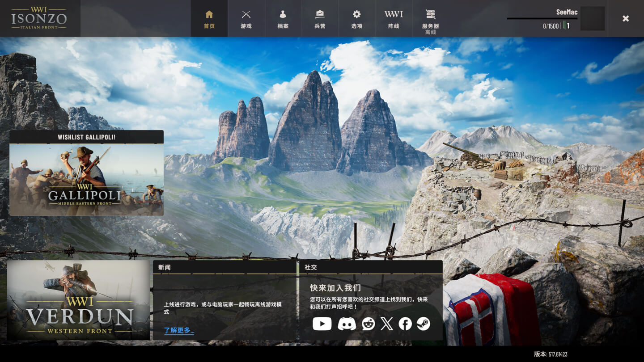The image size is (644, 362).
Task: Open the Steam icon in 社交 panel
Action: [x=424, y=324]
